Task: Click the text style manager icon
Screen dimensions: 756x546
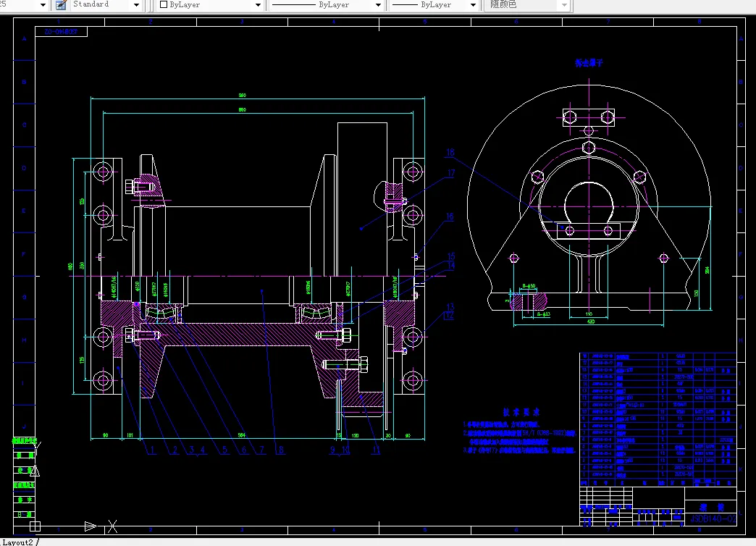Action: pyautogui.click(x=61, y=5)
